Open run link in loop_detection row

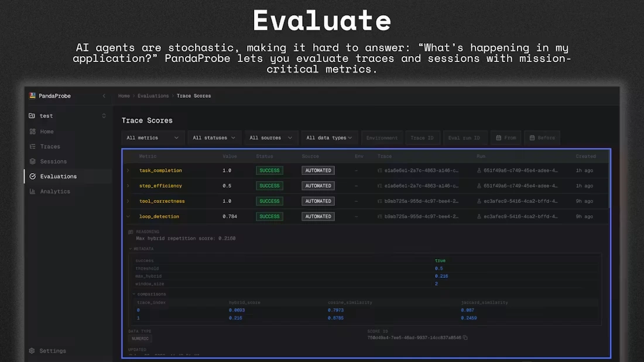point(520,216)
